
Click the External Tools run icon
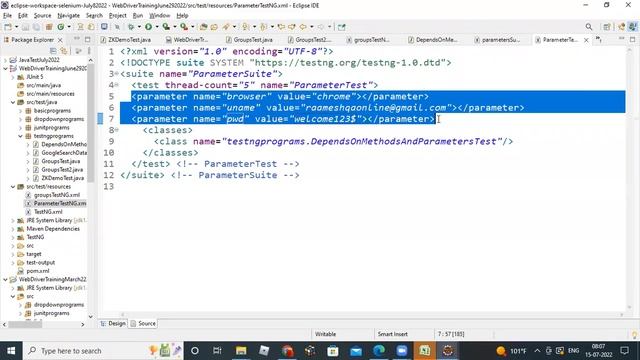coord(184,27)
